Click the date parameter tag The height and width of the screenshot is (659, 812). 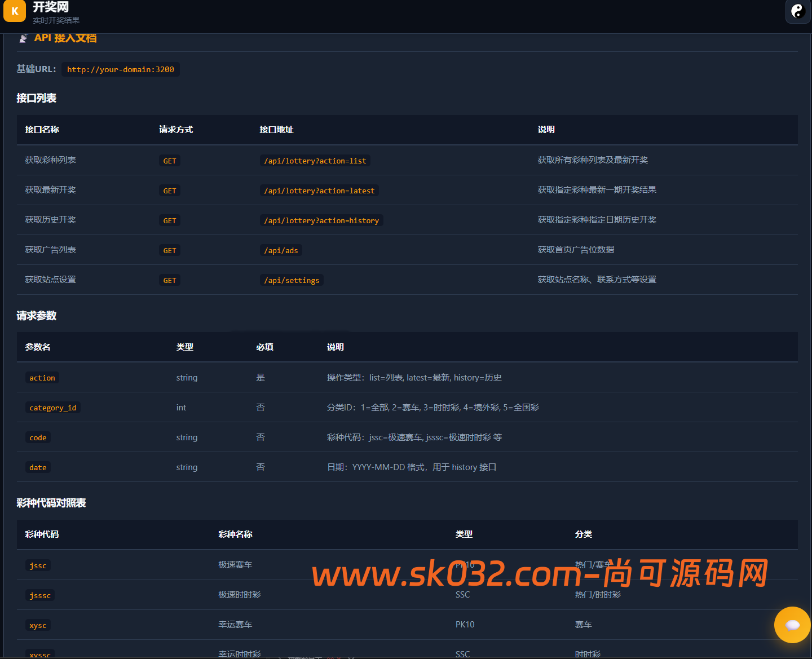(x=38, y=467)
